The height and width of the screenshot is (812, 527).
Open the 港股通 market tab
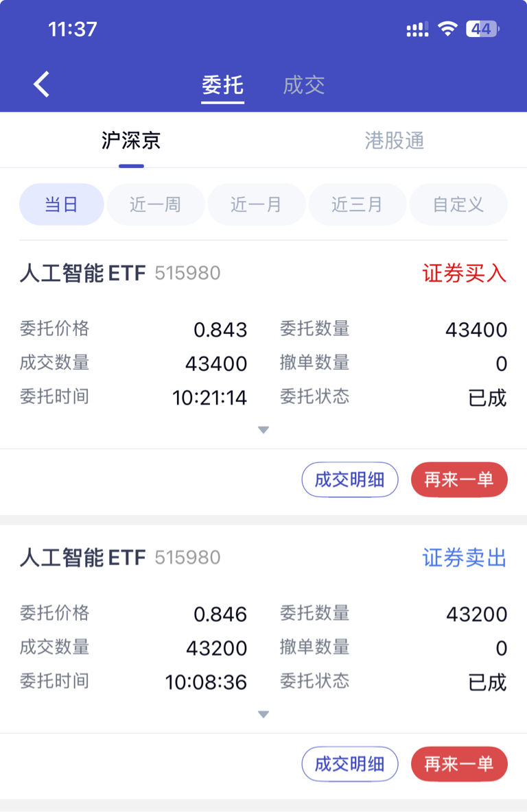point(395,141)
